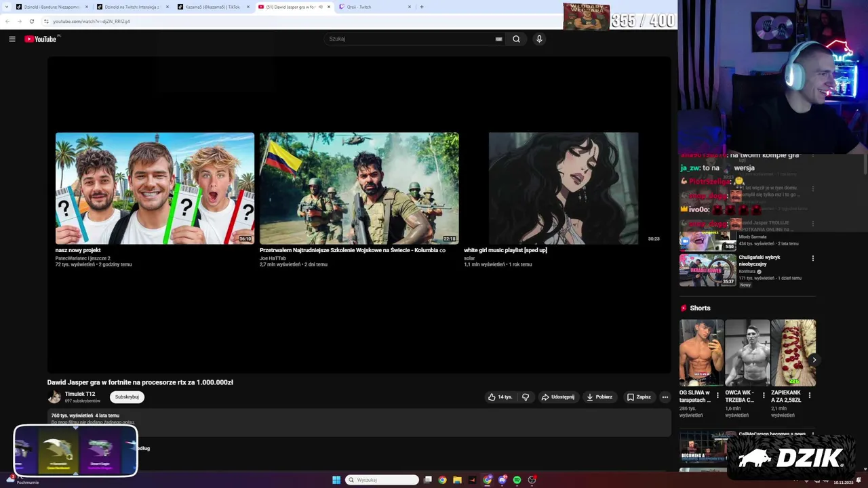
Task: Switch to 'Dzinold i Bandura' TikTok tab
Action: [52, 7]
